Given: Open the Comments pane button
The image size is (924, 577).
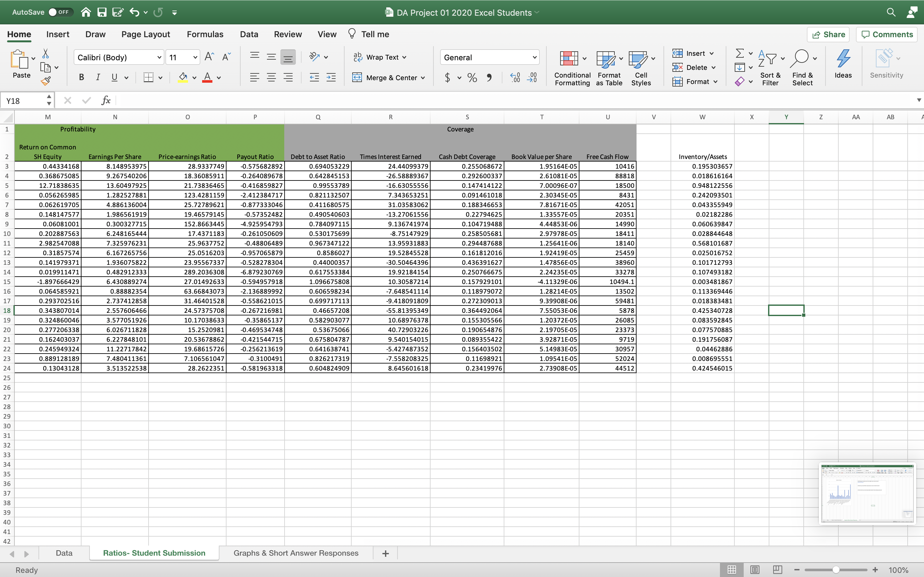Looking at the screenshot, I should point(887,34).
